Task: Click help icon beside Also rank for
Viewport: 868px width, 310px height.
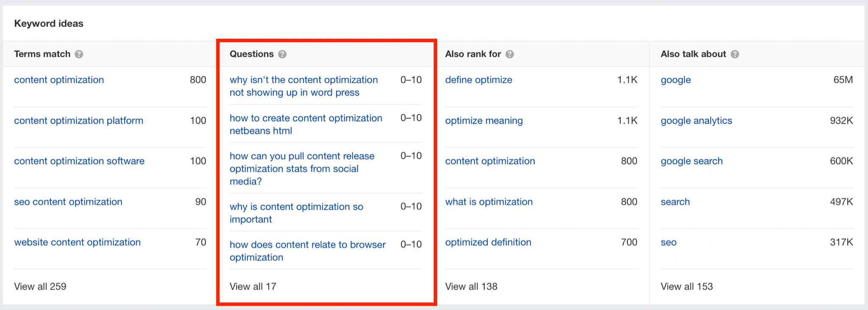Action: point(510,54)
